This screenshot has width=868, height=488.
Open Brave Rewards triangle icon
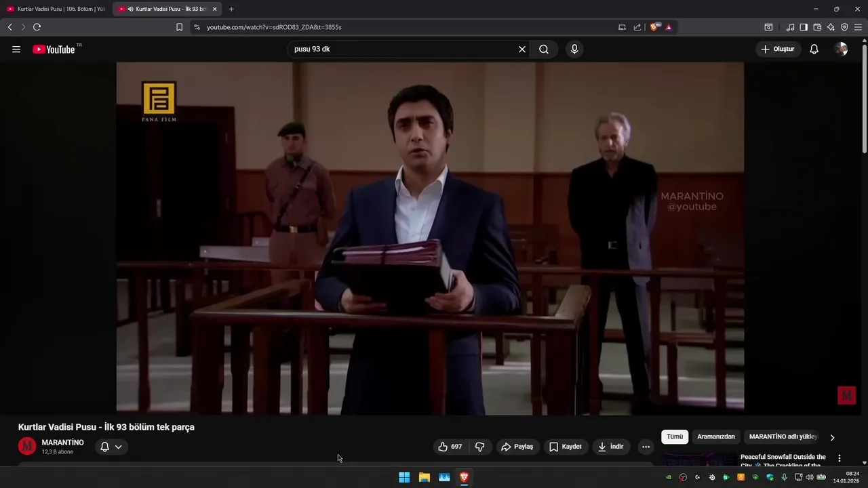pos(669,27)
